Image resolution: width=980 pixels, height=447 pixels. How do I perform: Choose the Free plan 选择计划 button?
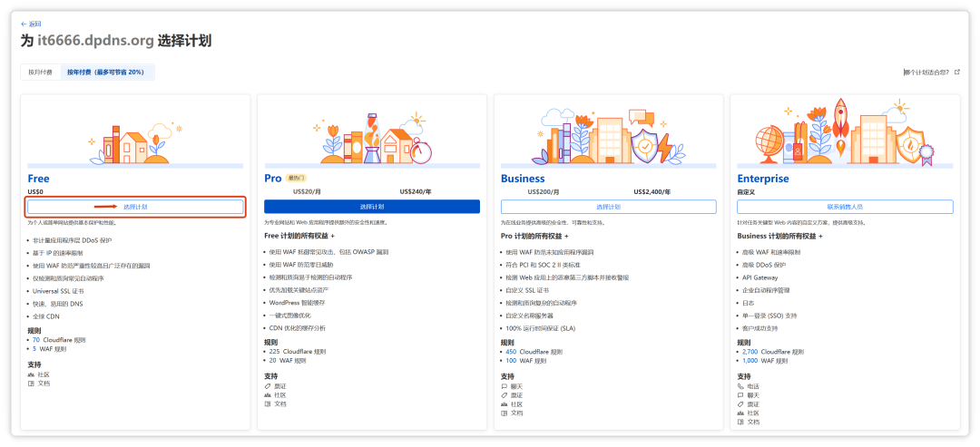(135, 207)
